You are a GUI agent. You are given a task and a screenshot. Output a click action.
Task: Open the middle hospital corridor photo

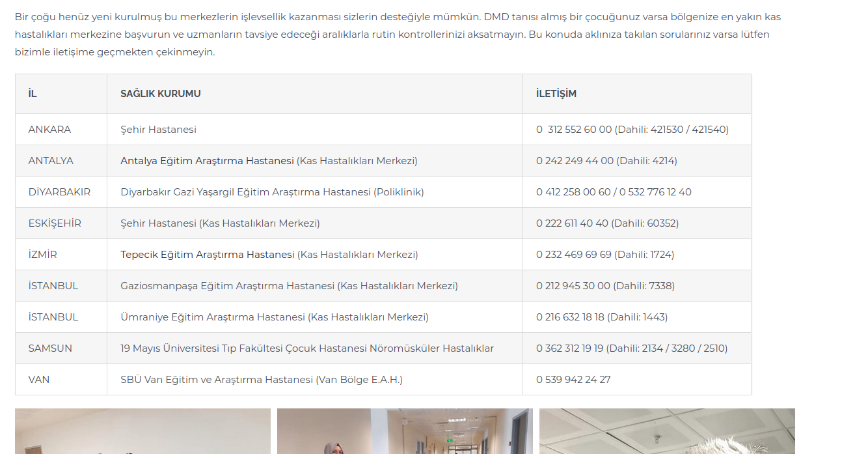tap(405, 431)
